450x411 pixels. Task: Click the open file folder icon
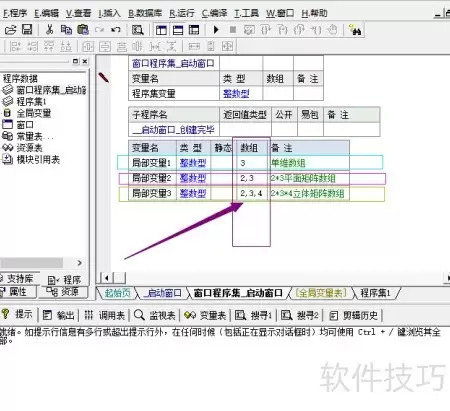click(10, 30)
